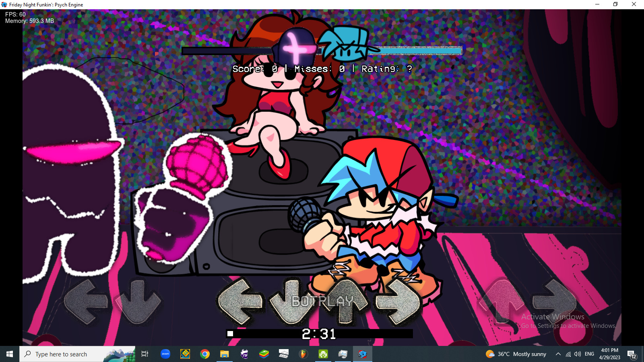Image resolution: width=644 pixels, height=362 pixels.
Task: Click the opponent's gray down arrow
Action: coord(138,302)
